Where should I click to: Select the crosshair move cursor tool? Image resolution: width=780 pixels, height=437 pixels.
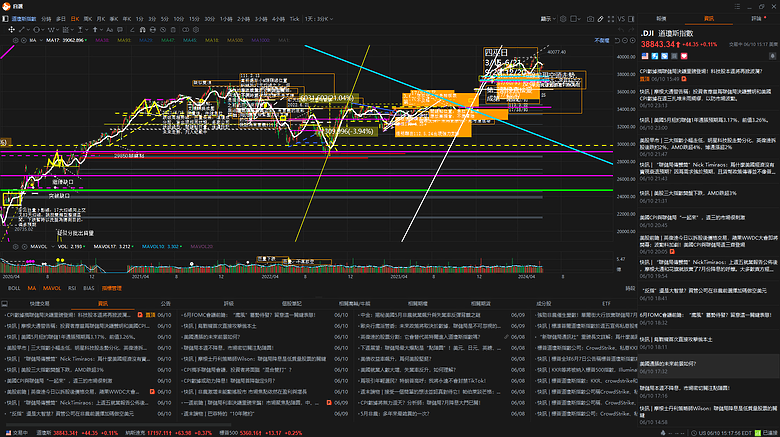[11, 30]
